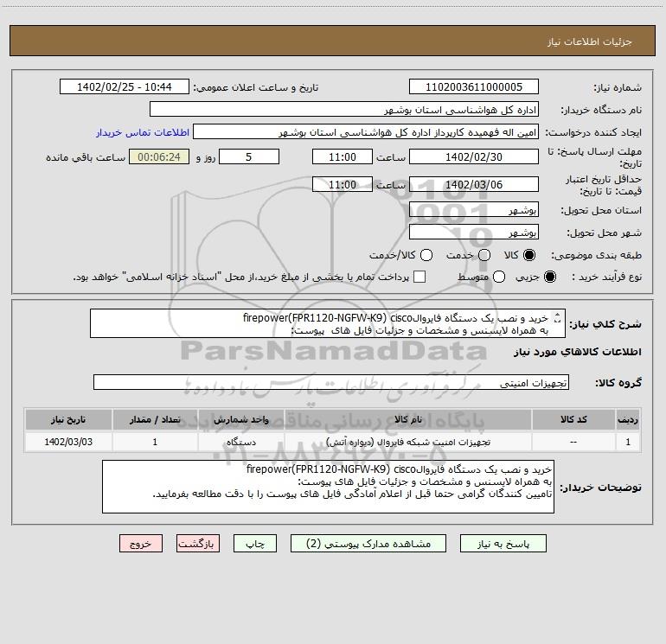Open مشاهده مدارک پیوستی (2) attachments
The width and height of the screenshot is (666, 644).
[x=368, y=544]
